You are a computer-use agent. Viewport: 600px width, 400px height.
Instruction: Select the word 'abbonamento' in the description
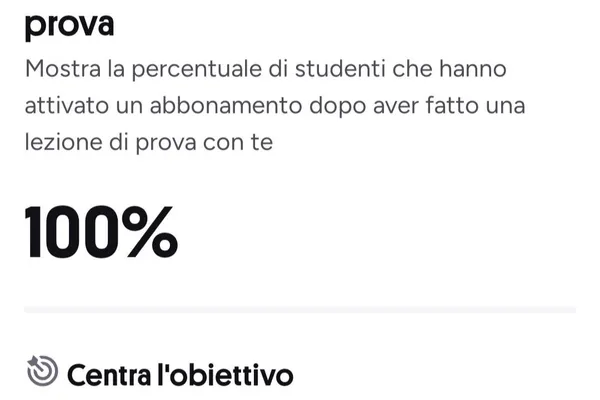[x=226, y=105]
